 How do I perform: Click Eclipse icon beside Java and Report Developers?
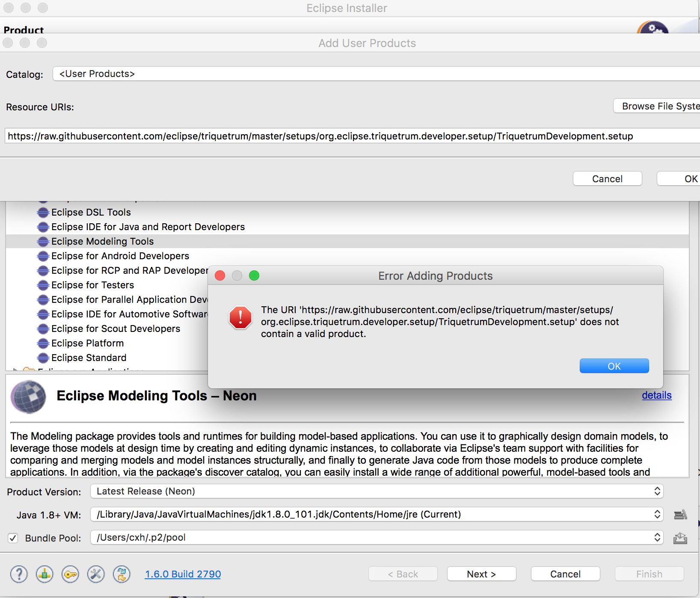click(x=43, y=227)
